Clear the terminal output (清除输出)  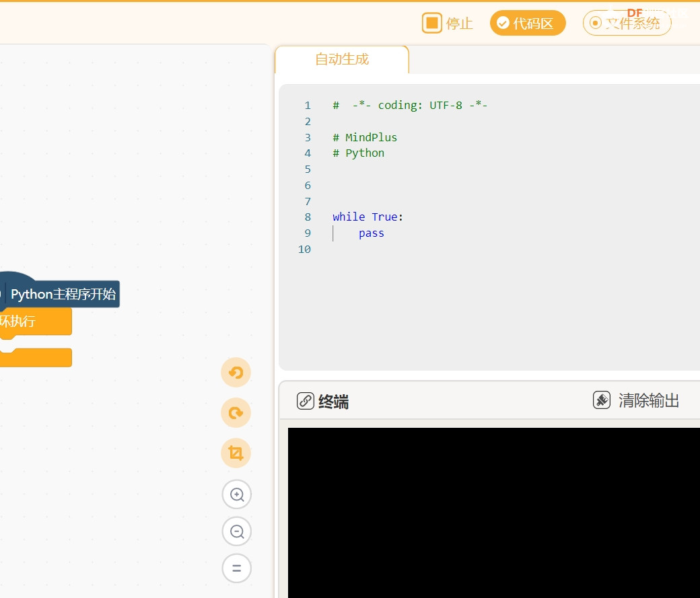pyautogui.click(x=635, y=400)
